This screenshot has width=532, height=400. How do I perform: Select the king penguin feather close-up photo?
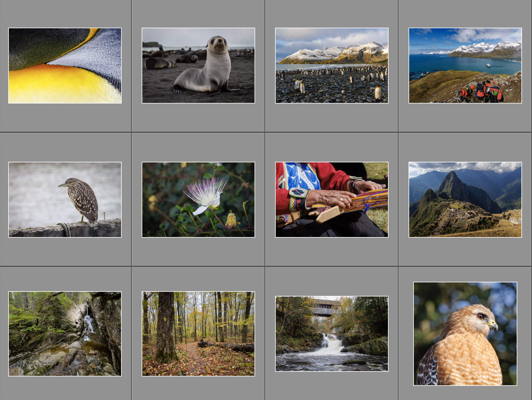point(65,66)
